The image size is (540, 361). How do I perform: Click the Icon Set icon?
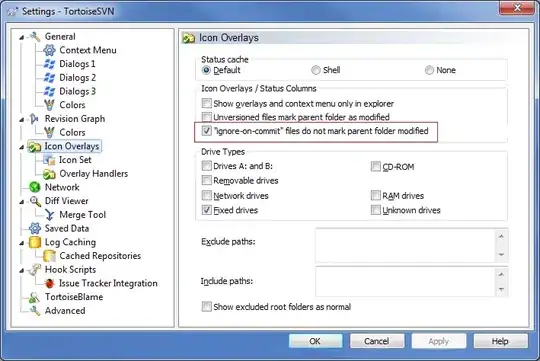(x=49, y=160)
